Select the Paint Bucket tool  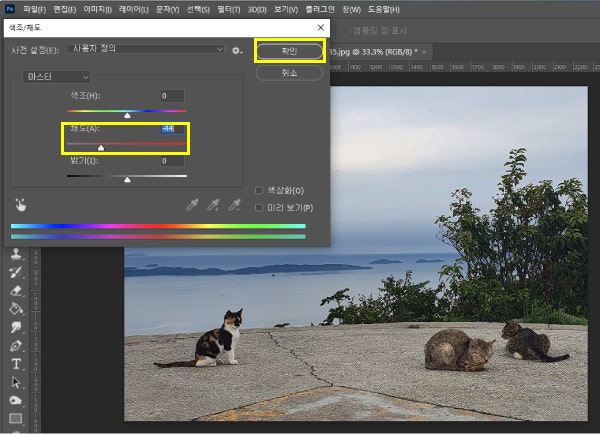tap(16, 308)
